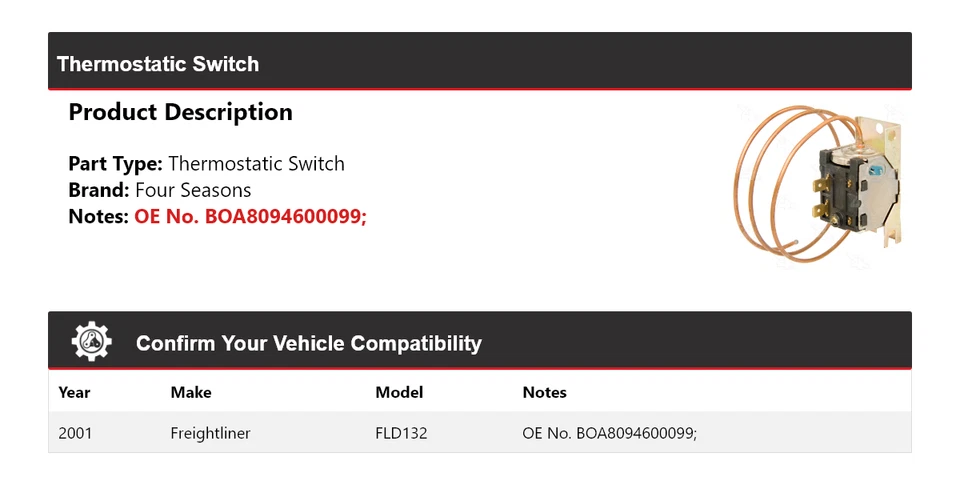Click the bold Notes label in description
The image size is (960, 485).
pyautogui.click(x=98, y=216)
